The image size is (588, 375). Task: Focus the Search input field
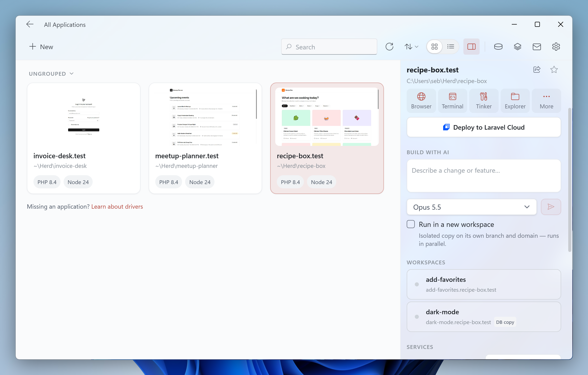329,47
